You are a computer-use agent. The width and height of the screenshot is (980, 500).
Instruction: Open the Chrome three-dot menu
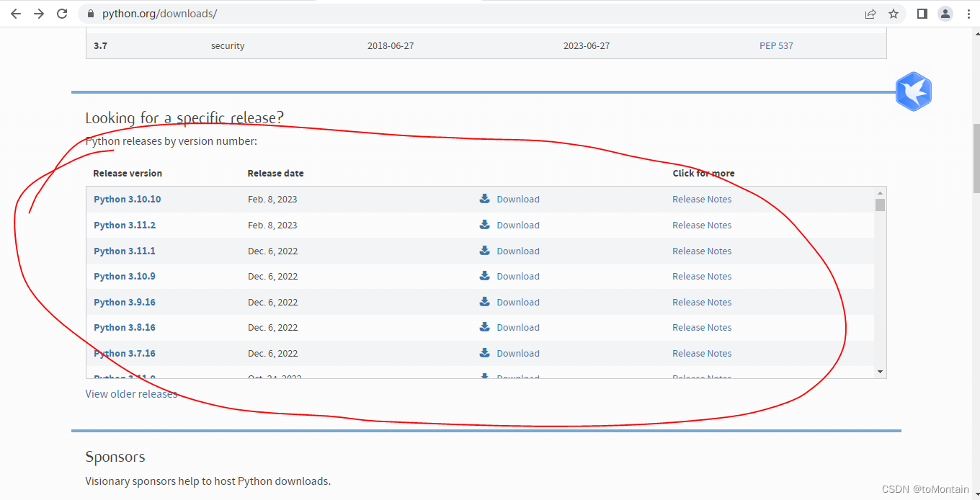tap(968, 14)
